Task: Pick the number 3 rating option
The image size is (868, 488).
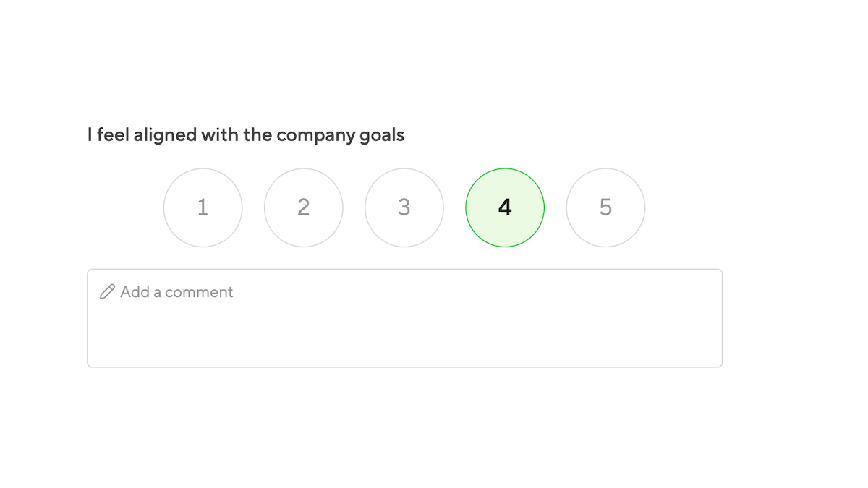Action: (404, 207)
